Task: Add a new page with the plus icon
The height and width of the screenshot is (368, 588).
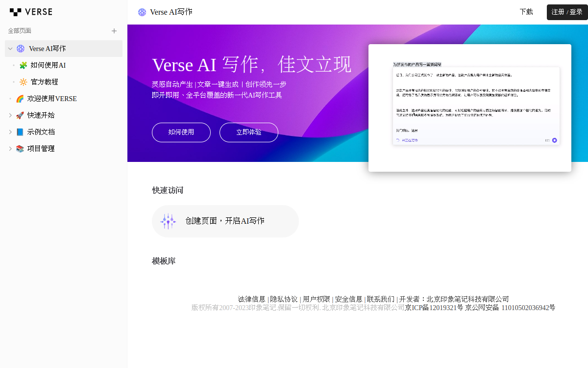Action: [114, 31]
